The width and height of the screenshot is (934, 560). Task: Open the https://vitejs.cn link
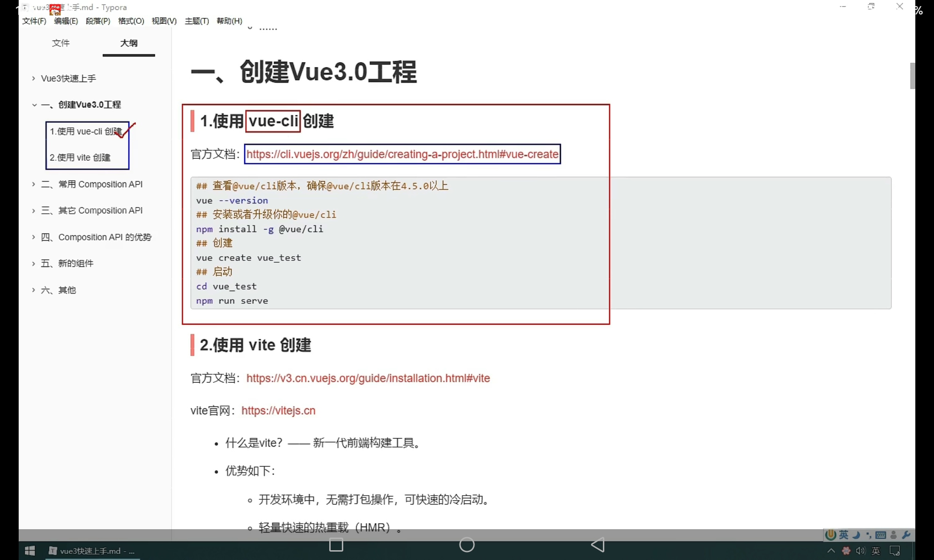point(278,411)
